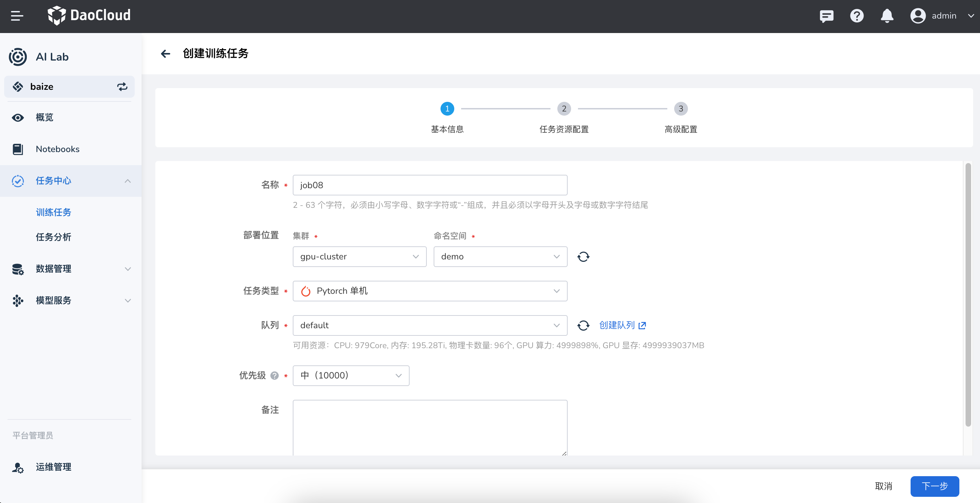Open the demo namespace dropdown
The image size is (980, 503).
(x=500, y=257)
